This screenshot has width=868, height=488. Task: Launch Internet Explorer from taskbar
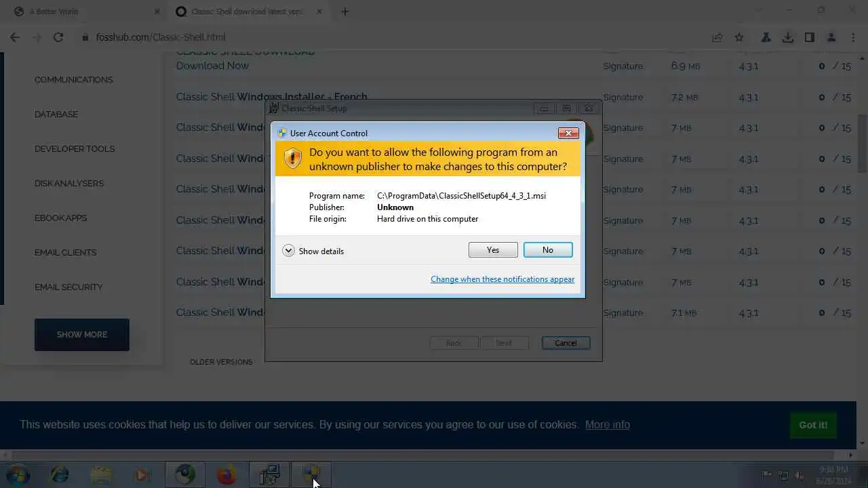[x=60, y=474]
